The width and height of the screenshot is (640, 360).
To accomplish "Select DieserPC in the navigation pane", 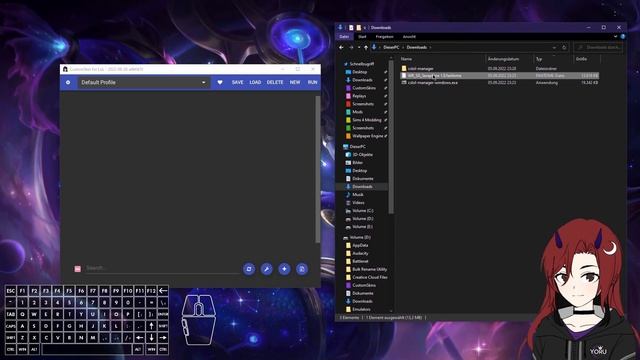I will pos(357,147).
